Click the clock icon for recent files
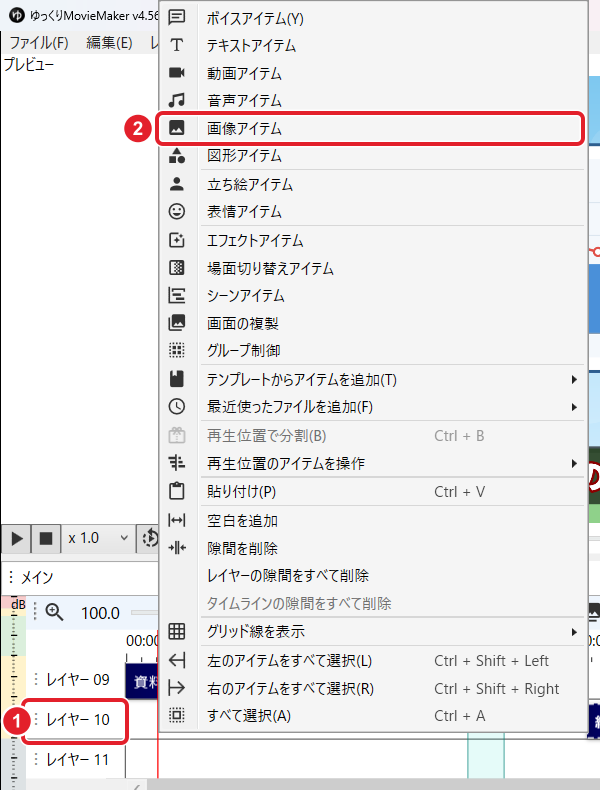This screenshot has width=600, height=790. pyautogui.click(x=176, y=406)
